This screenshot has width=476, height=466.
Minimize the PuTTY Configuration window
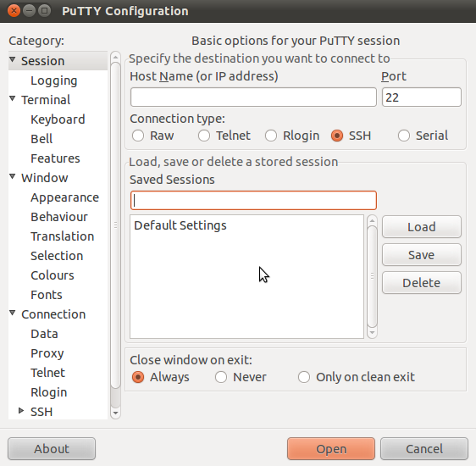(29, 11)
